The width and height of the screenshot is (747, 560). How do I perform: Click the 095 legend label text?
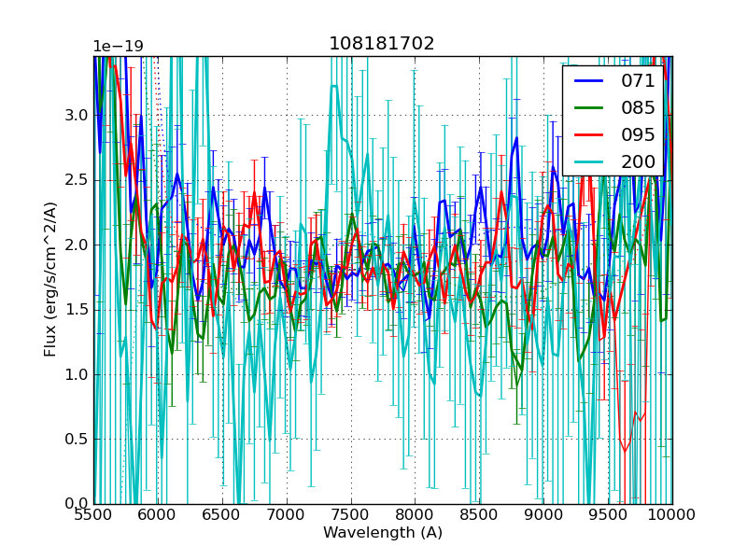[x=638, y=135]
